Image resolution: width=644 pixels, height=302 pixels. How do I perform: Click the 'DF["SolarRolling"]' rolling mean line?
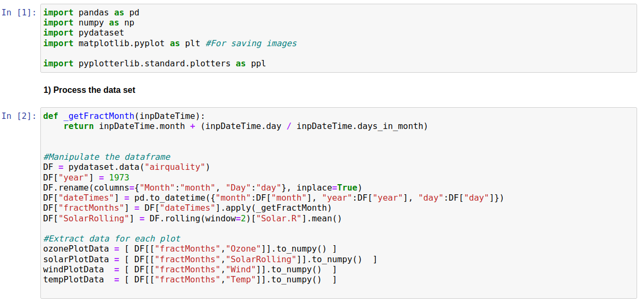(x=193, y=219)
